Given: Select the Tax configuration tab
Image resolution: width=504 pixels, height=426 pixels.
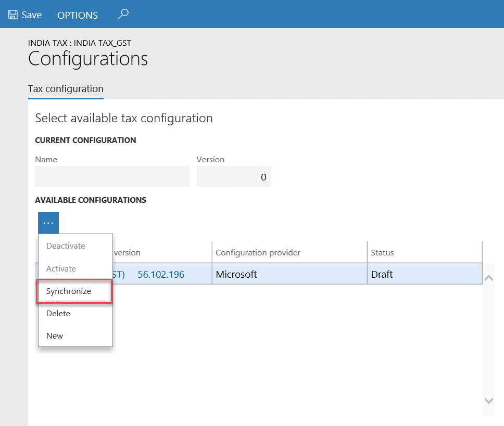Looking at the screenshot, I should click(x=66, y=89).
